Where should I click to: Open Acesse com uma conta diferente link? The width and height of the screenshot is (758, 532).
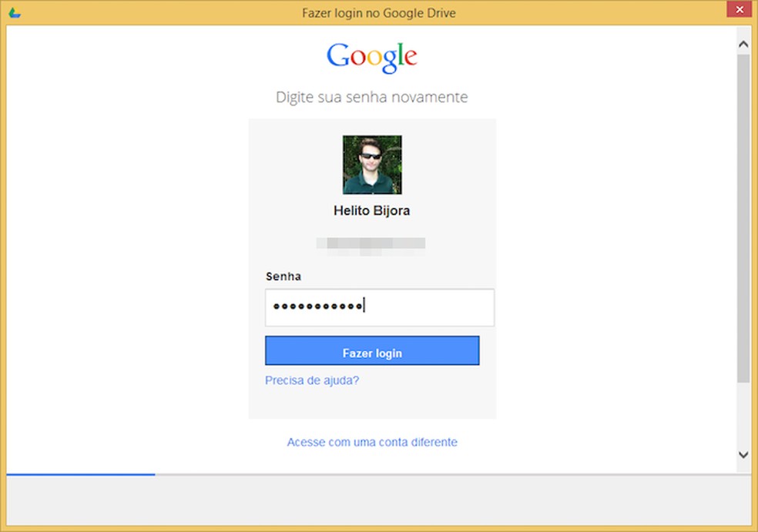tap(372, 442)
